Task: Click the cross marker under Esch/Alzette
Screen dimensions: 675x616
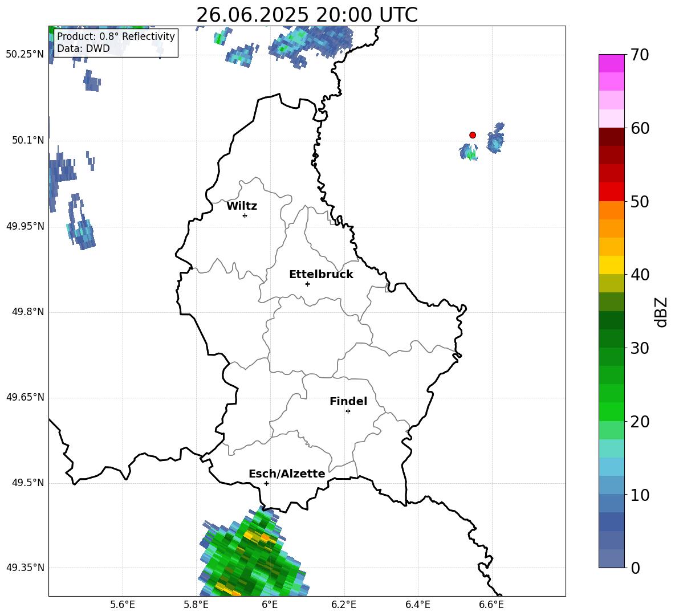Action: click(266, 483)
